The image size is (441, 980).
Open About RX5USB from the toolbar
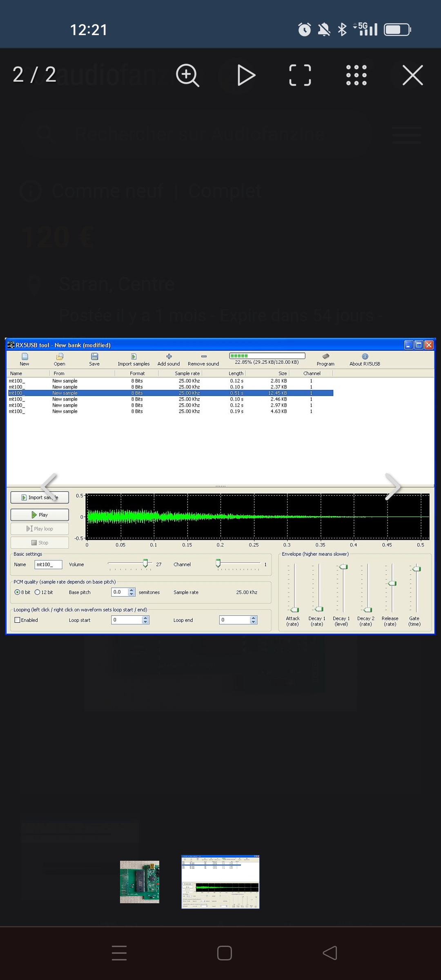pos(365,359)
